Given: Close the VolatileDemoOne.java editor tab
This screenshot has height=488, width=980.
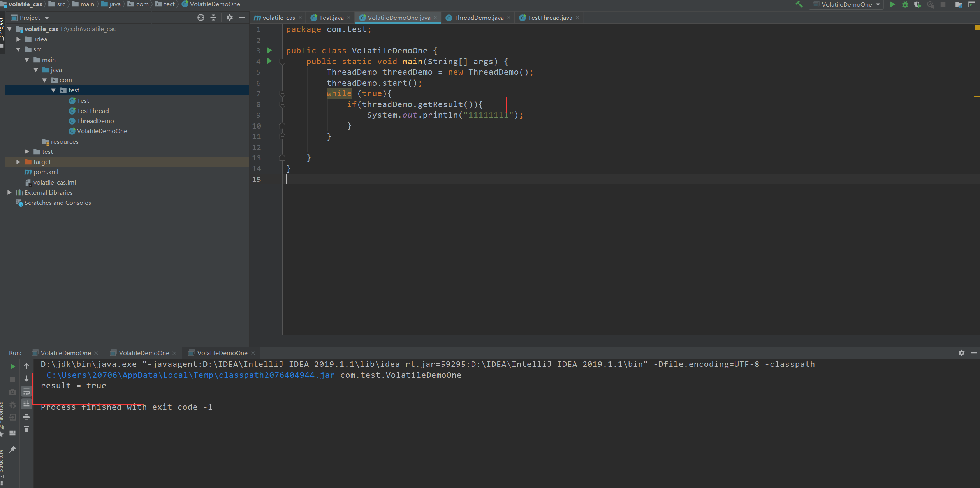Looking at the screenshot, I should [435, 18].
